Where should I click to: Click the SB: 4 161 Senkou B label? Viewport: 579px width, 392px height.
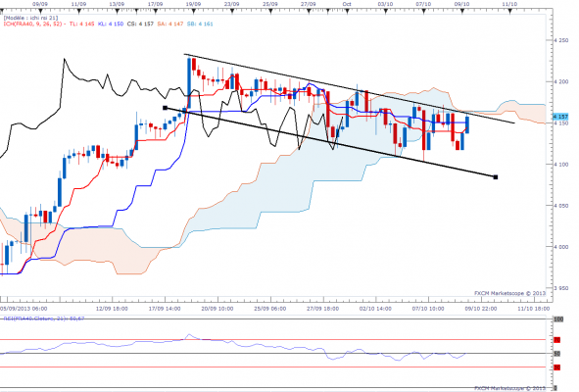(x=200, y=24)
